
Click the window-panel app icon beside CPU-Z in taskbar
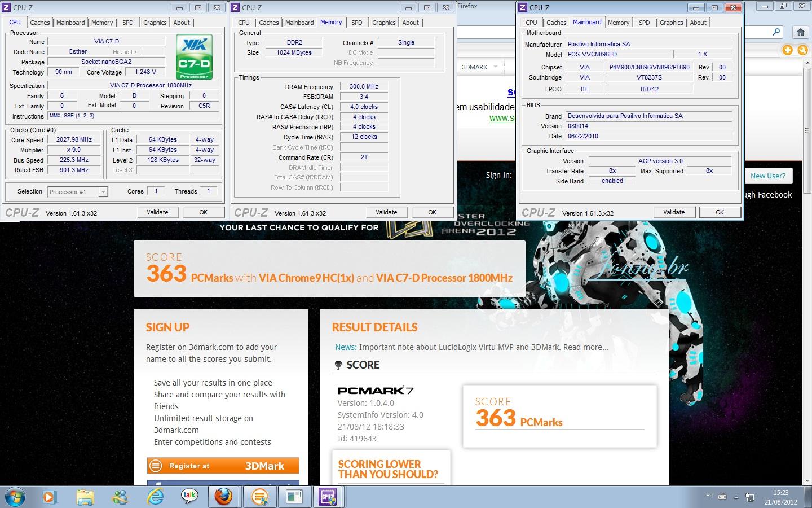(294, 497)
